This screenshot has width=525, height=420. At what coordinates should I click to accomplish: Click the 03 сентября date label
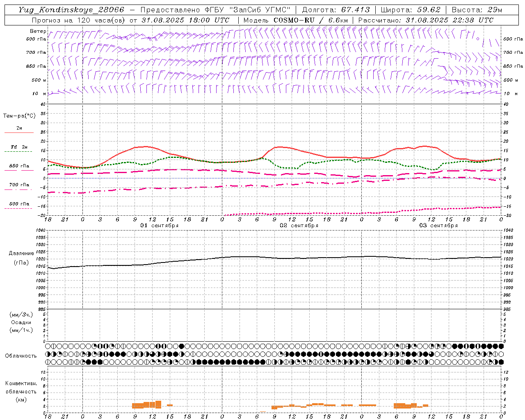tap(438, 226)
